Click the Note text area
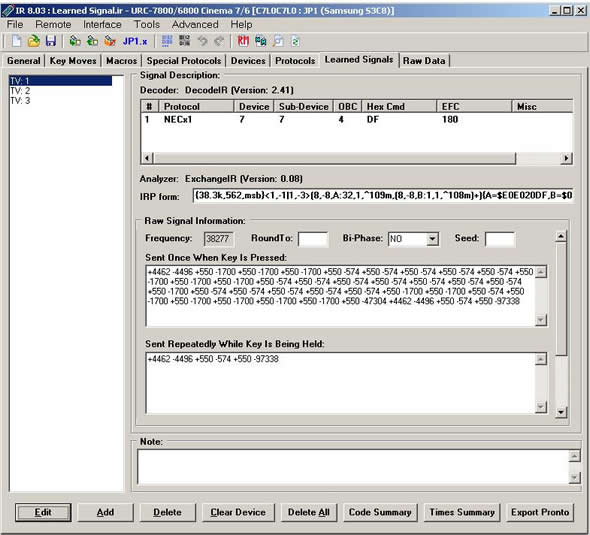 (354, 467)
